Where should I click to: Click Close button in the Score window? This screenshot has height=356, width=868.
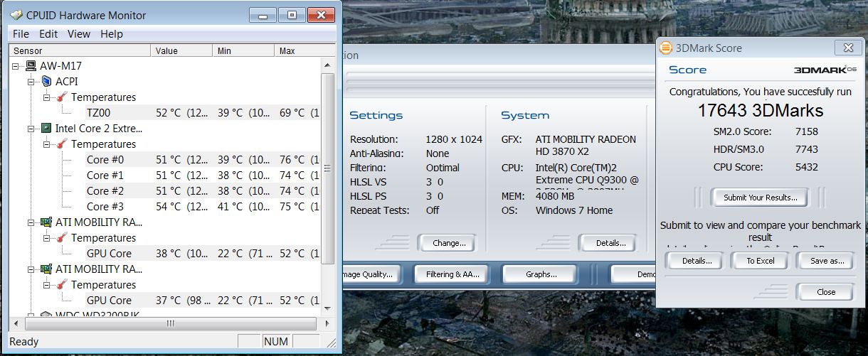[x=825, y=292]
